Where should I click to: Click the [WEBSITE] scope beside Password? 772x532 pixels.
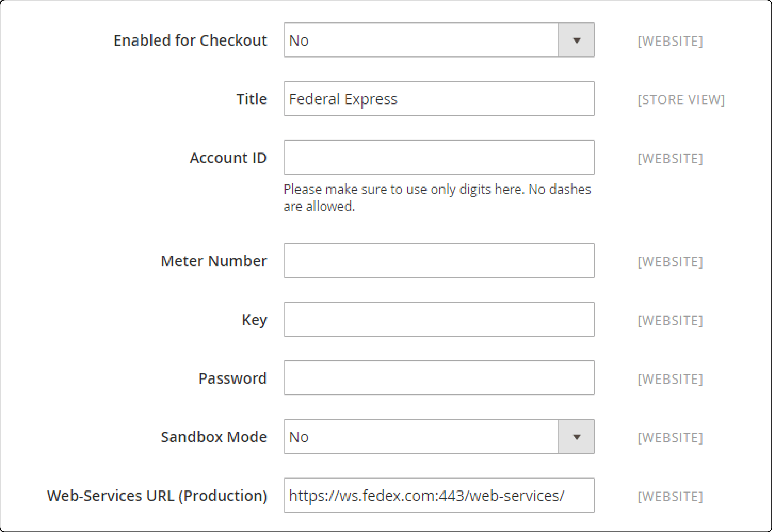(670, 379)
